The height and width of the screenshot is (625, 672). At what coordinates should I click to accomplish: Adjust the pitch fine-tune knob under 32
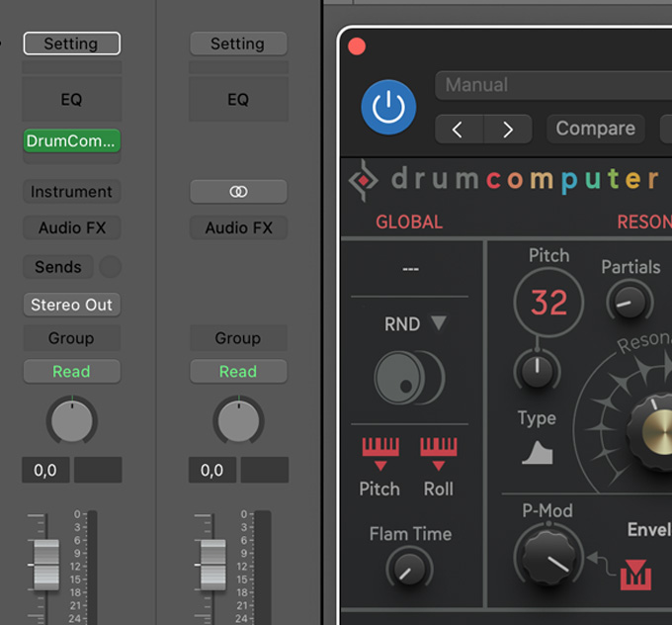point(537,369)
